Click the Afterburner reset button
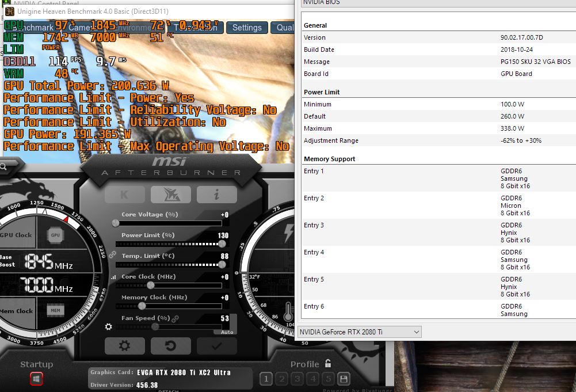The image size is (576, 392). [x=170, y=346]
